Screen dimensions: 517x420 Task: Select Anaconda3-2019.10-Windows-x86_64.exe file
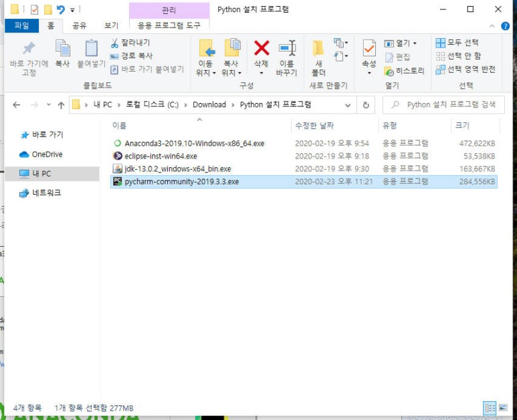click(304, 143)
